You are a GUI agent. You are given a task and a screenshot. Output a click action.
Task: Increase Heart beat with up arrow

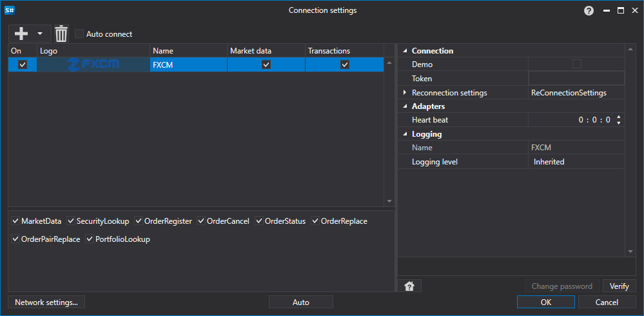click(x=618, y=117)
